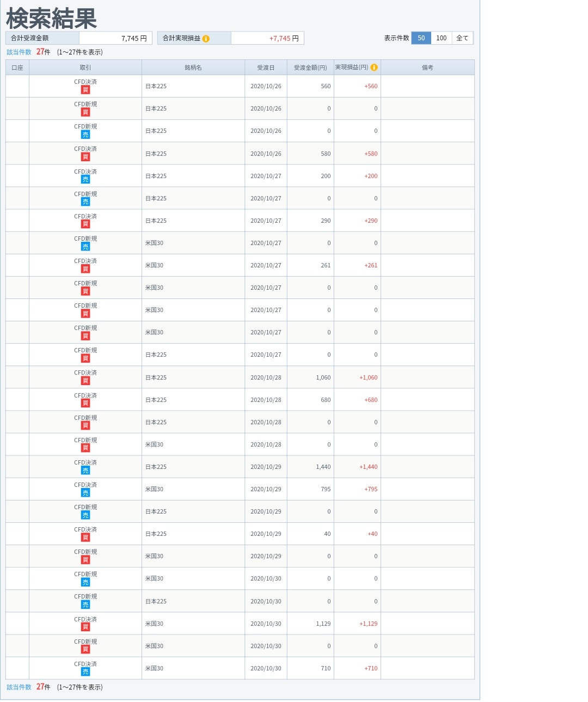The width and height of the screenshot is (588, 702).
Task: Click the 受渡日 column header
Action: (266, 68)
